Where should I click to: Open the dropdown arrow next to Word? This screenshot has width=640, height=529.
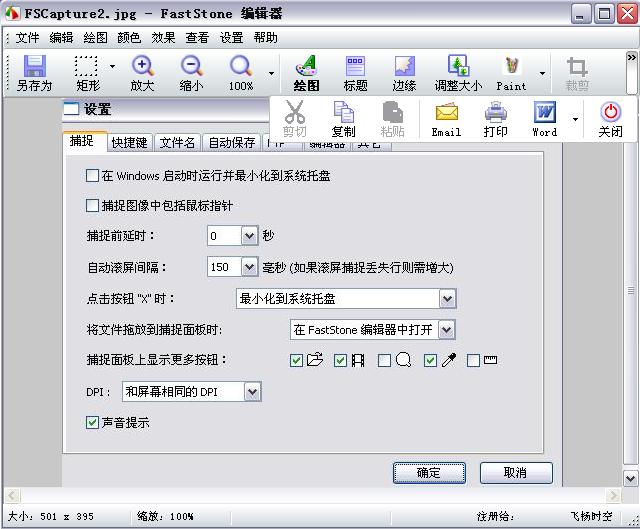coord(575,120)
